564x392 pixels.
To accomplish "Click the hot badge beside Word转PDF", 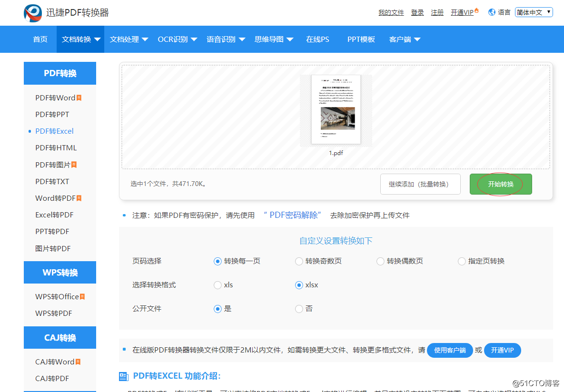I will click(79, 198).
